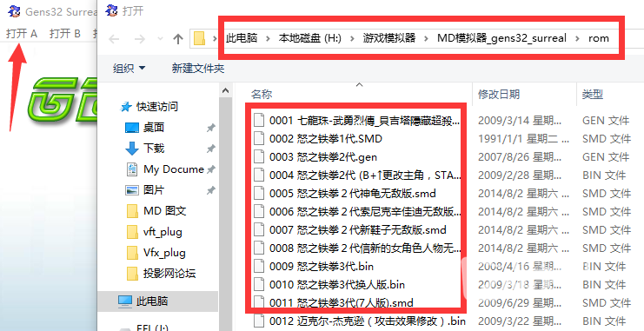Go up one folder level
The width and height of the screenshot is (644, 331).
coord(178,39)
